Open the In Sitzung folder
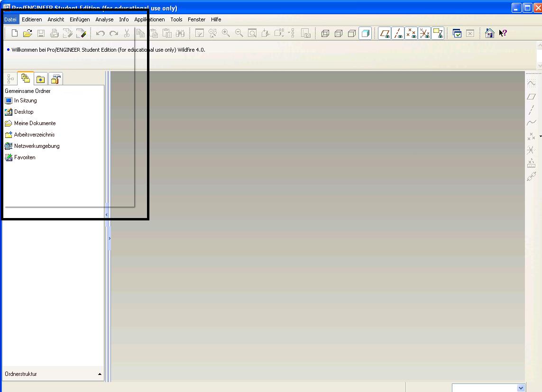This screenshot has width=542, height=392. pyautogui.click(x=21, y=100)
